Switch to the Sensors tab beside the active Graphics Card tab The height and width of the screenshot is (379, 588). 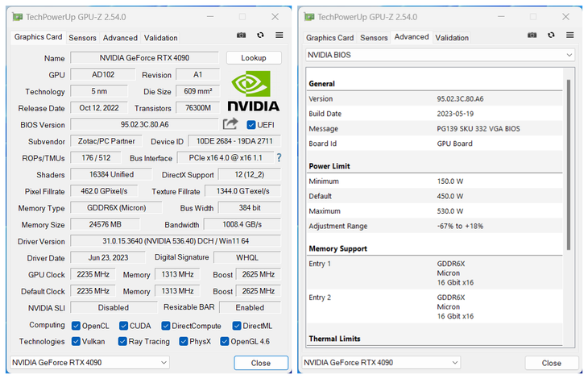[x=82, y=38]
